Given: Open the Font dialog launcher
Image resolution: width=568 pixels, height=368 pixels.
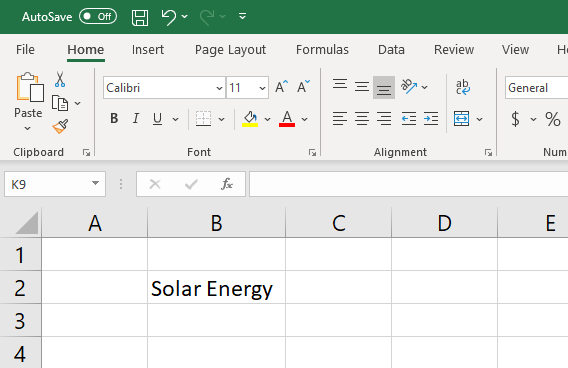Looking at the screenshot, I should click(x=312, y=152).
